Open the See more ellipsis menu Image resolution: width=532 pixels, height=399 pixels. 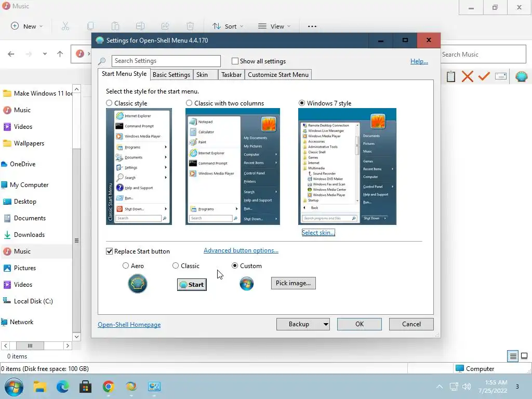(312, 26)
